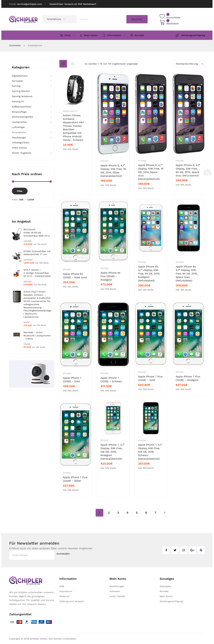The width and height of the screenshot is (214, 644).
Task: Expand the Digitalkamera category
Action: tap(51, 76)
